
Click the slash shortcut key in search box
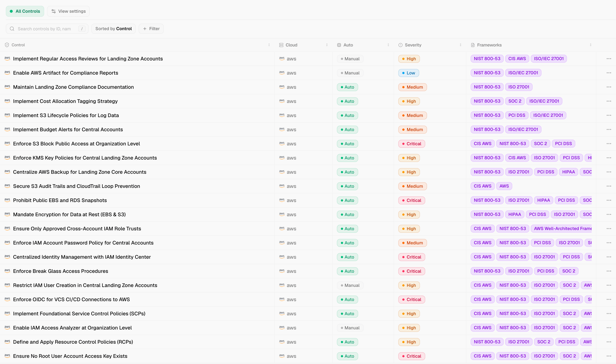[82, 29]
